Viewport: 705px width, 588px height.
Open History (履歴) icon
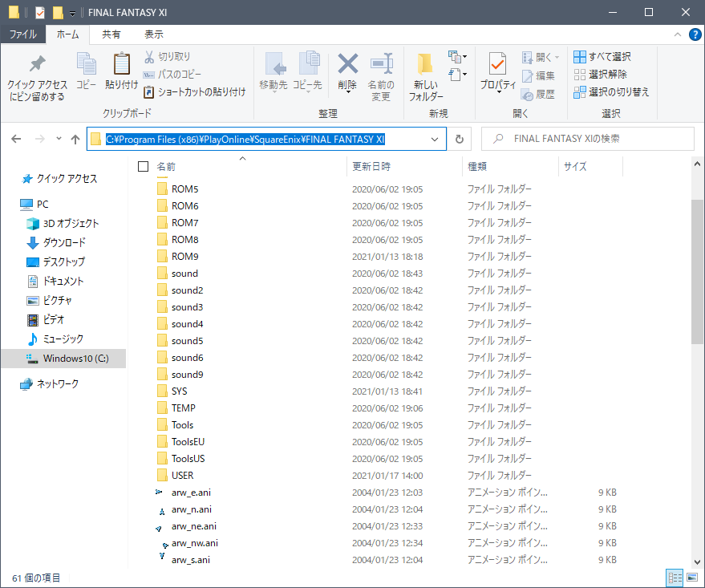[538, 95]
